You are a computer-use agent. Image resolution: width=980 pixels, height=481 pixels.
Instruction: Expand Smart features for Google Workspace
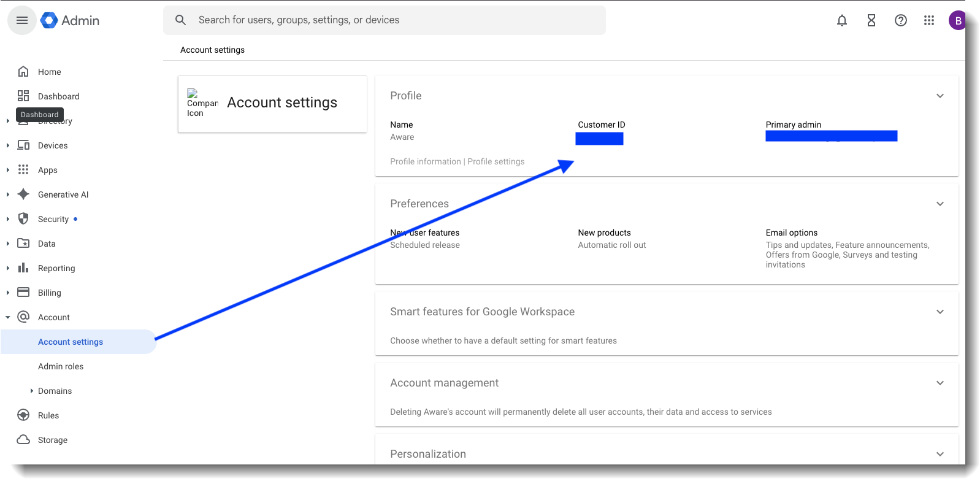pyautogui.click(x=940, y=312)
